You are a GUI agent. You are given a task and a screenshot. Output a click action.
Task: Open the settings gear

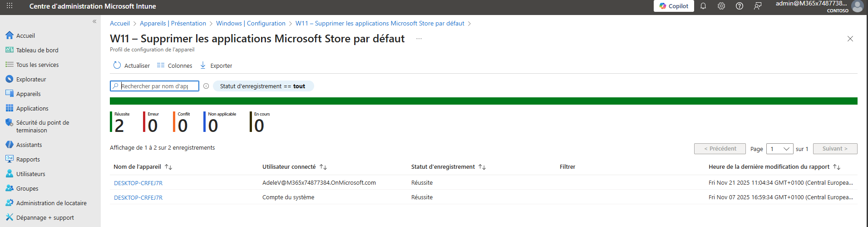[x=721, y=6]
